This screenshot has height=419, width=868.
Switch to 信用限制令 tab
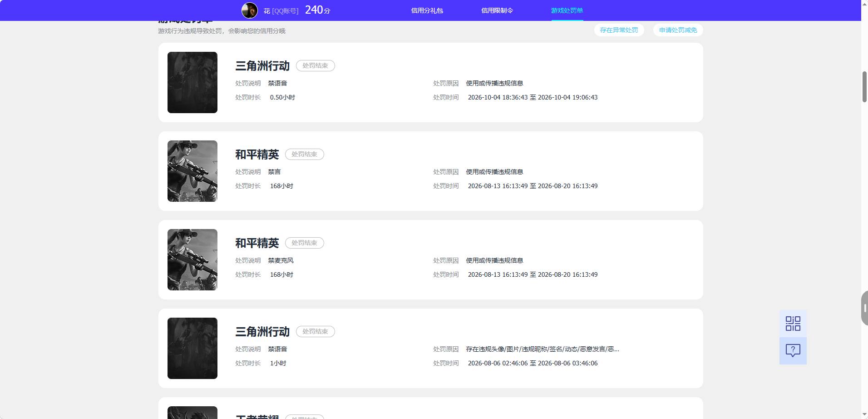point(497,10)
